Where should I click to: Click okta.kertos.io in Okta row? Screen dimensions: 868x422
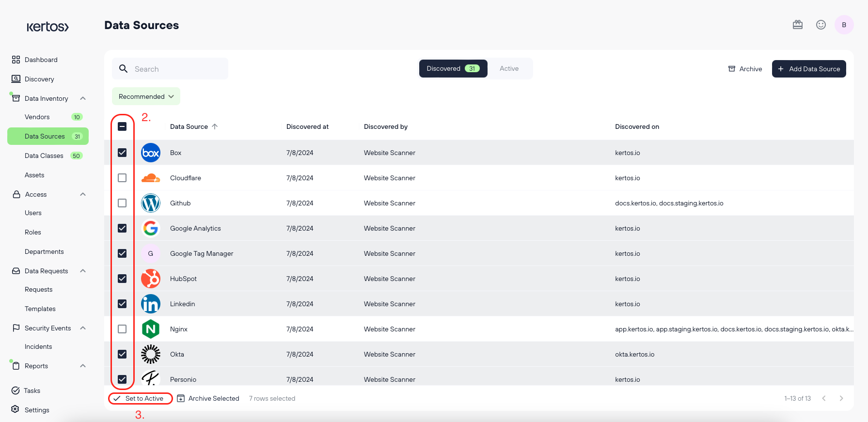(x=634, y=354)
